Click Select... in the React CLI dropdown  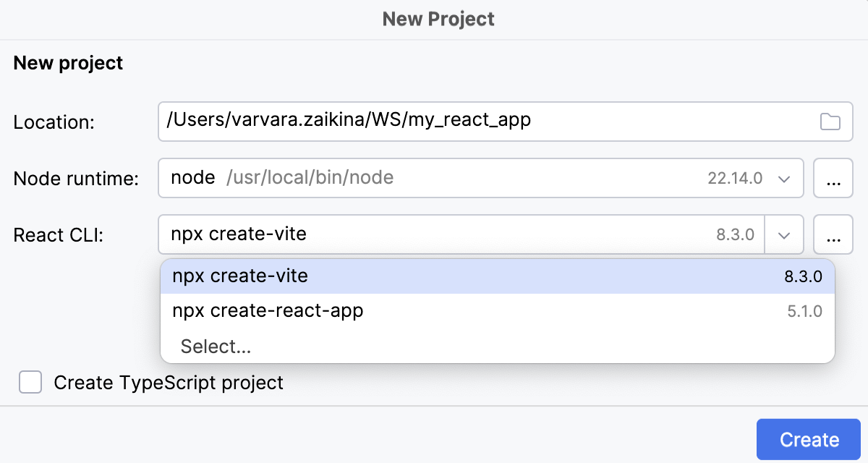click(216, 346)
